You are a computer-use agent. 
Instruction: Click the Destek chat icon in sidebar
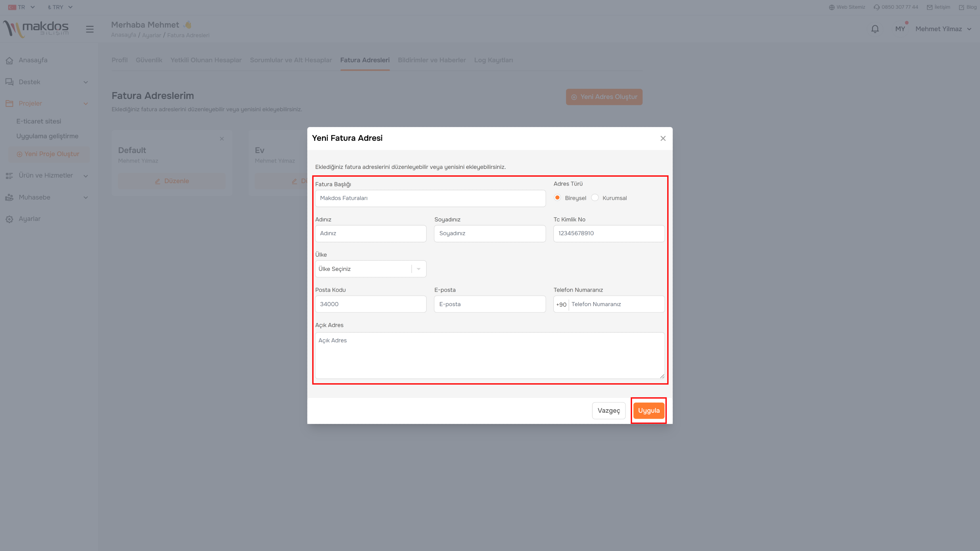(x=9, y=82)
